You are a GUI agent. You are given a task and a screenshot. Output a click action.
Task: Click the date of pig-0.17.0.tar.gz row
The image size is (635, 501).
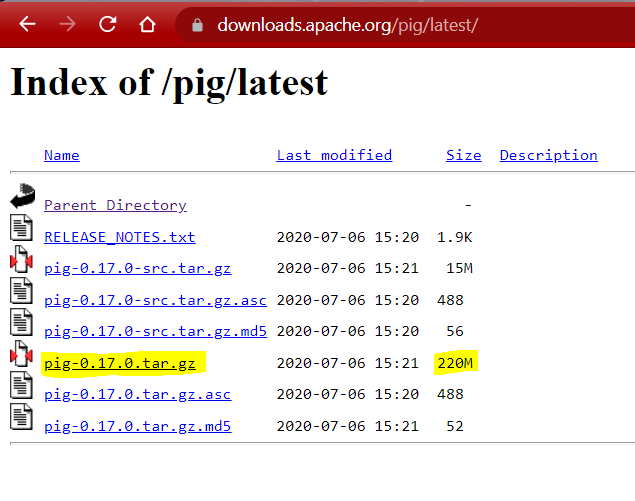(x=347, y=363)
